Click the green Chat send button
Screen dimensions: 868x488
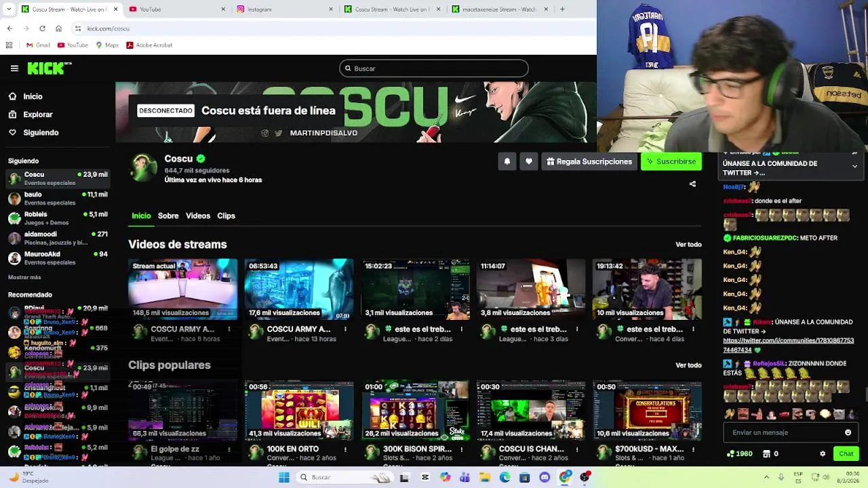[846, 453]
